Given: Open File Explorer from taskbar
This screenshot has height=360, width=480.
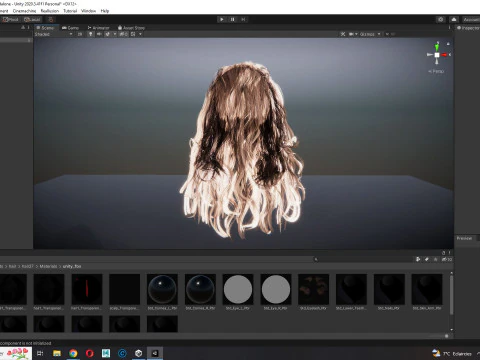Looking at the screenshot, I should (57, 353).
